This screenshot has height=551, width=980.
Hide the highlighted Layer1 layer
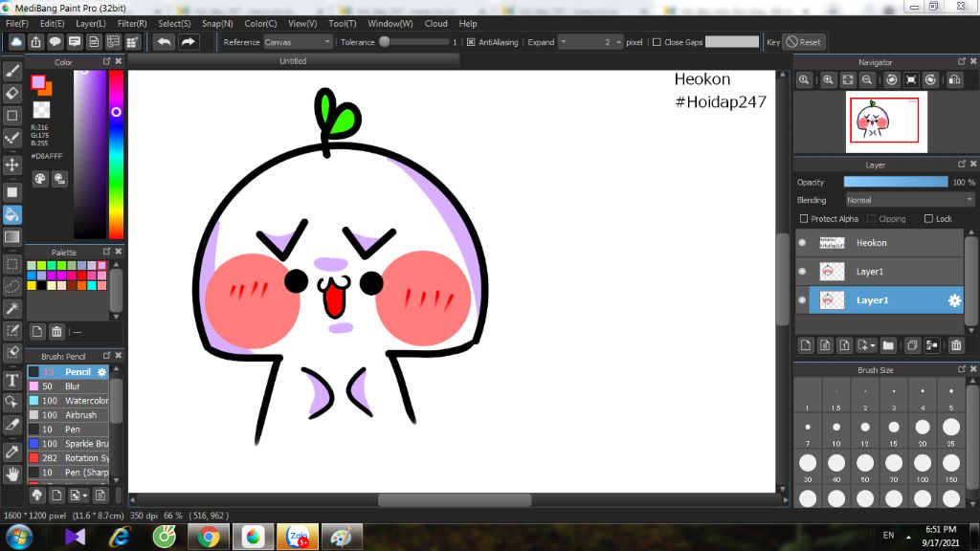click(803, 299)
